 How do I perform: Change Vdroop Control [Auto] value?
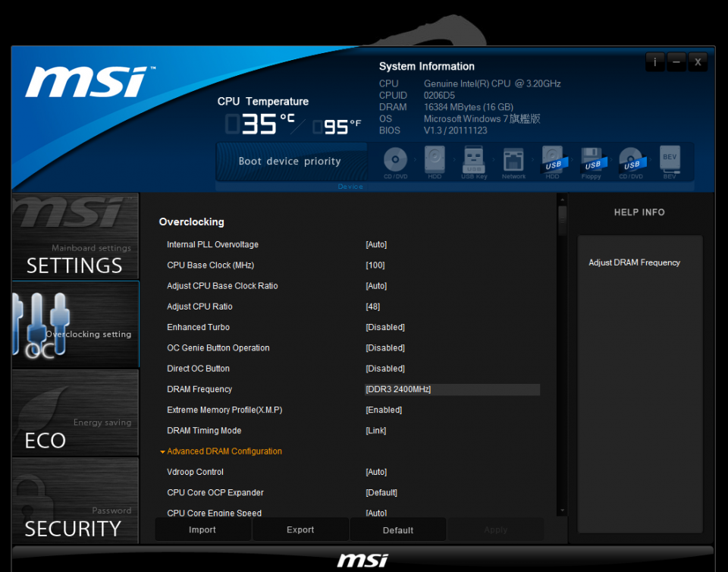376,472
